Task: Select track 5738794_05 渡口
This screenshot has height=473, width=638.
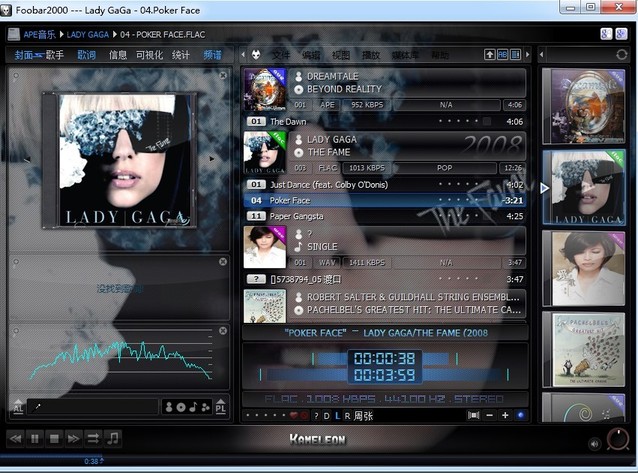Action: pyautogui.click(x=385, y=279)
